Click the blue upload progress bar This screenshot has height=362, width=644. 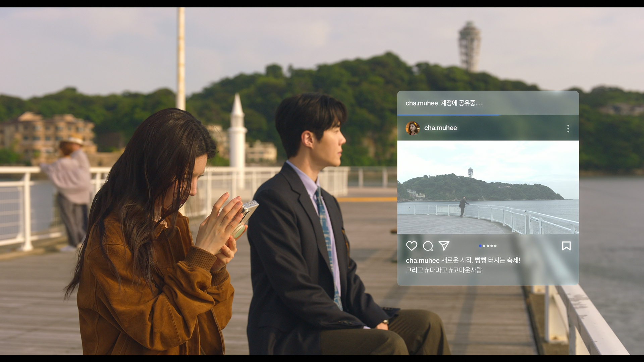448,115
